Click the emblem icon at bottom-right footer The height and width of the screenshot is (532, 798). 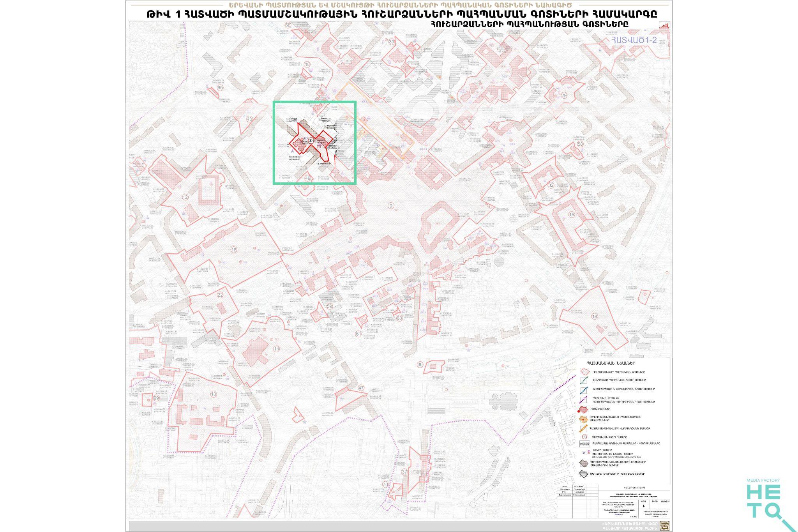point(665,525)
